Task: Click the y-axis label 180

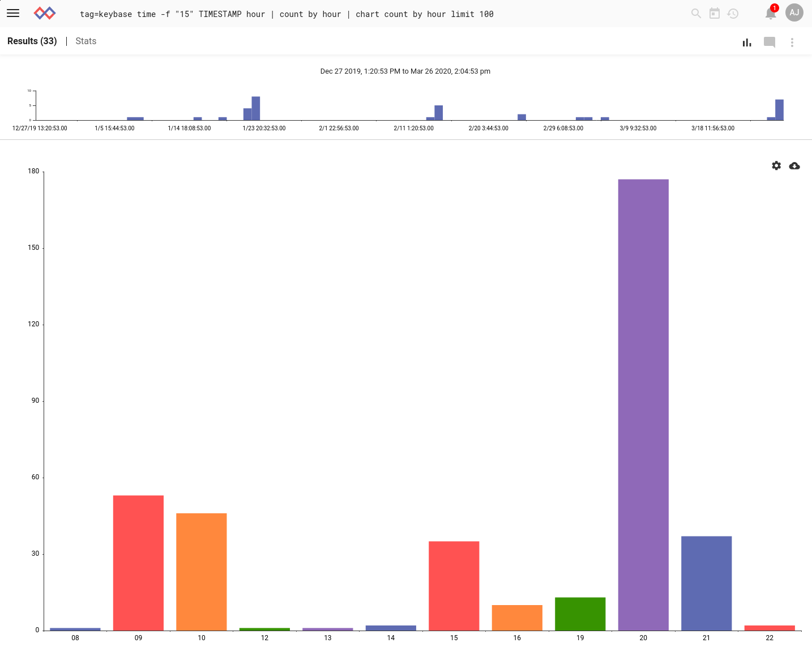Action: [x=33, y=171]
